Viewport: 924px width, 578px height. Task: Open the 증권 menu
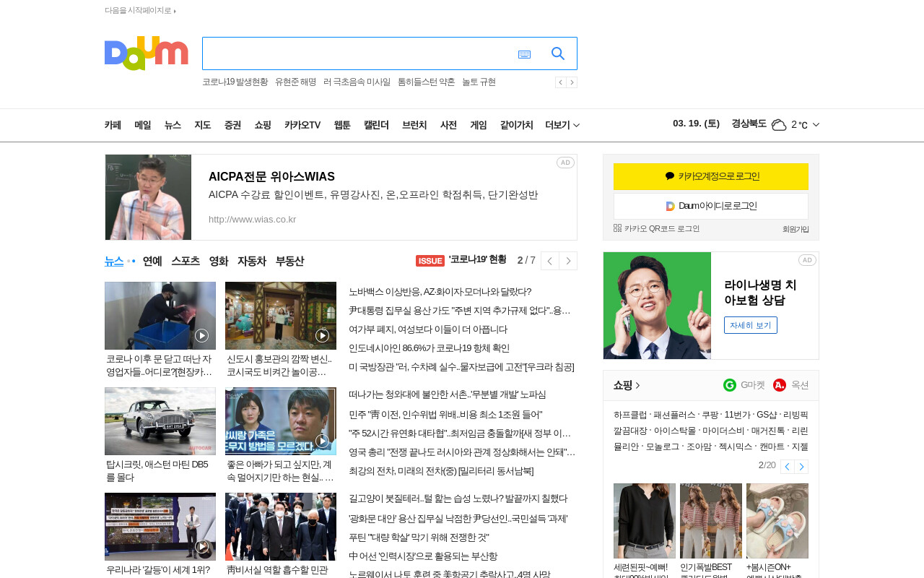click(x=232, y=125)
